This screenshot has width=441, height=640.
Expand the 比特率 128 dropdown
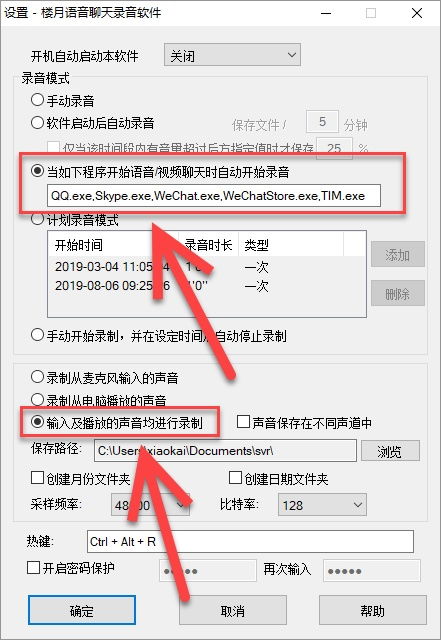(x=322, y=505)
